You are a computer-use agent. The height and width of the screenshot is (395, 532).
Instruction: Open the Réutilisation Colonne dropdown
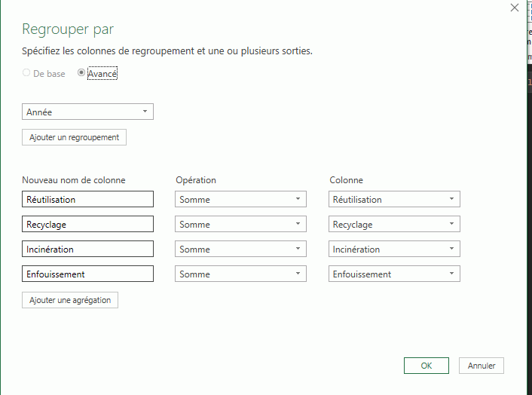394,200
